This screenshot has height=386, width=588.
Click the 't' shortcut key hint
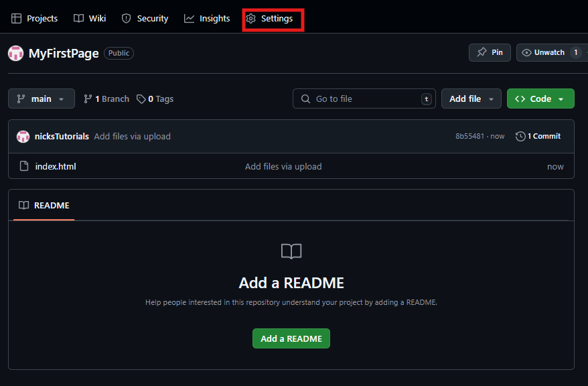click(427, 99)
